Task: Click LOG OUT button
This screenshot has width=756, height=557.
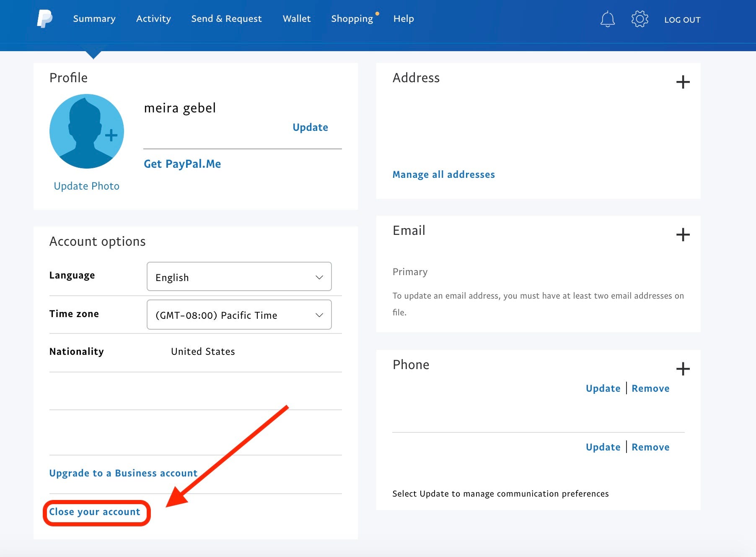Action: (x=682, y=20)
